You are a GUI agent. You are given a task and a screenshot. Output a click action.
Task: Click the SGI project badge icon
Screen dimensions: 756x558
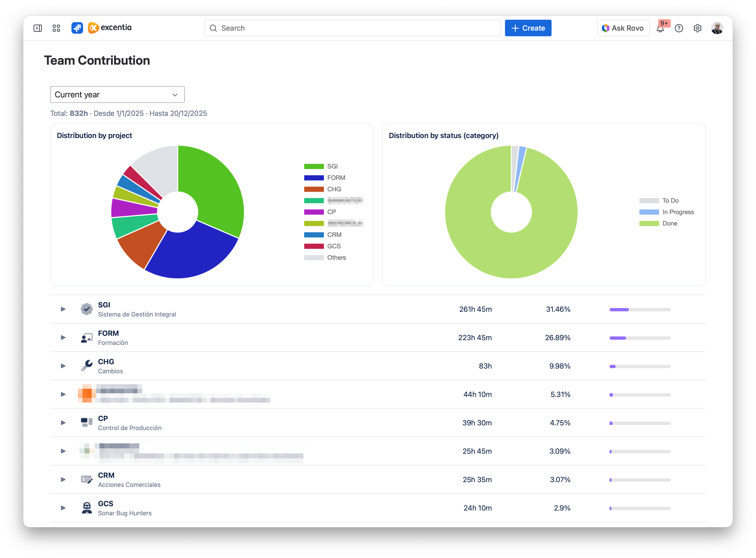coord(86,309)
